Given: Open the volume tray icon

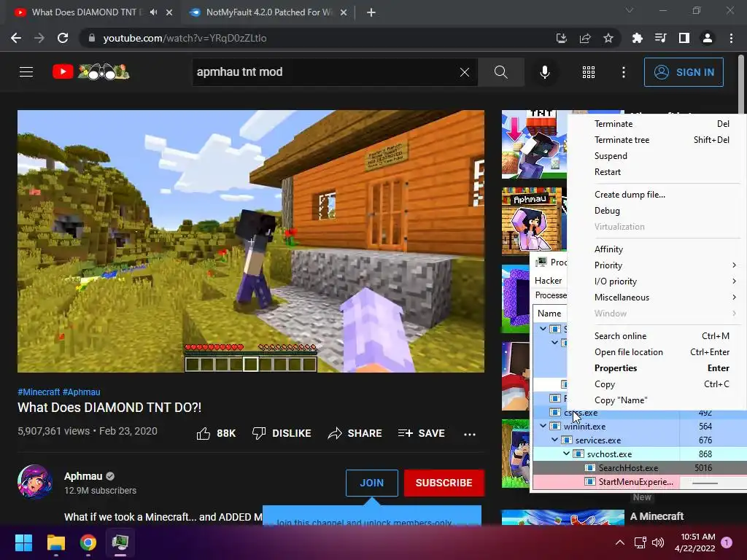Looking at the screenshot, I should [658, 542].
